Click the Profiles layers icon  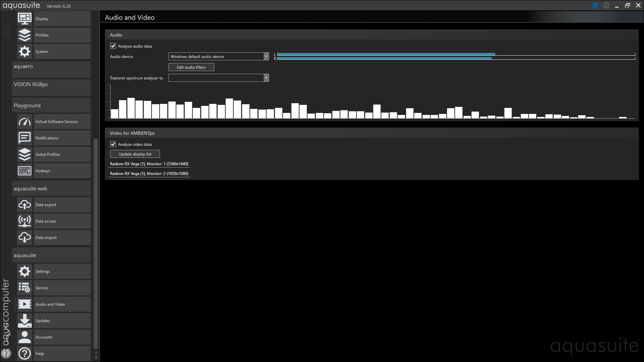point(24,35)
